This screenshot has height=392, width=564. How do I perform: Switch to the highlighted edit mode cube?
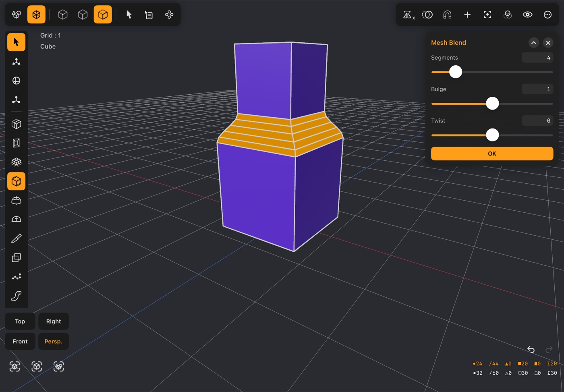pos(36,15)
